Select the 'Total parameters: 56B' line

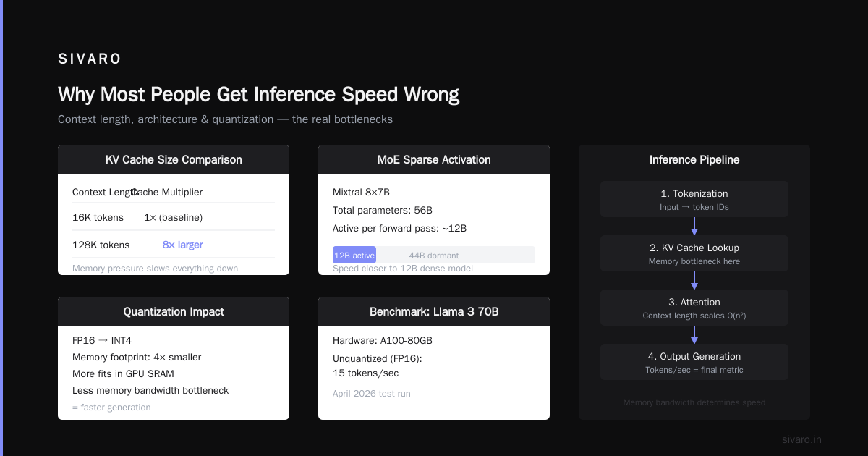383,210
